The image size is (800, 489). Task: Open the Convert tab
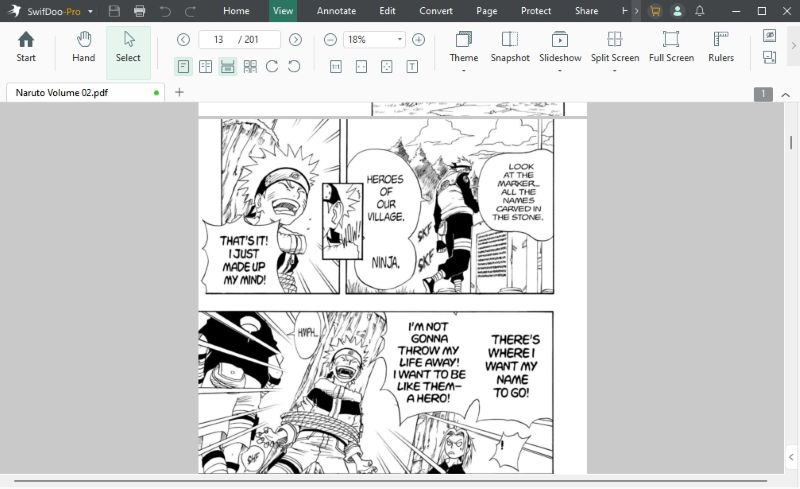436,11
